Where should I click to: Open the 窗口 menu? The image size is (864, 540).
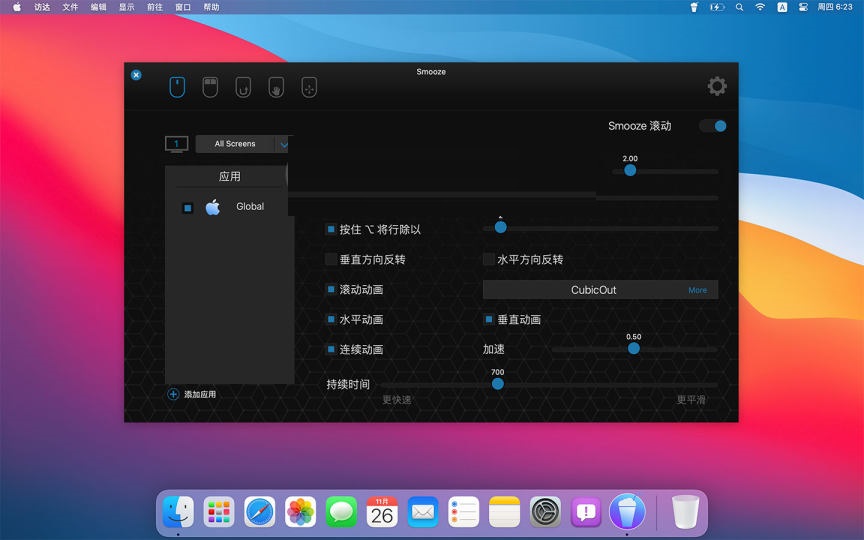[x=183, y=7]
